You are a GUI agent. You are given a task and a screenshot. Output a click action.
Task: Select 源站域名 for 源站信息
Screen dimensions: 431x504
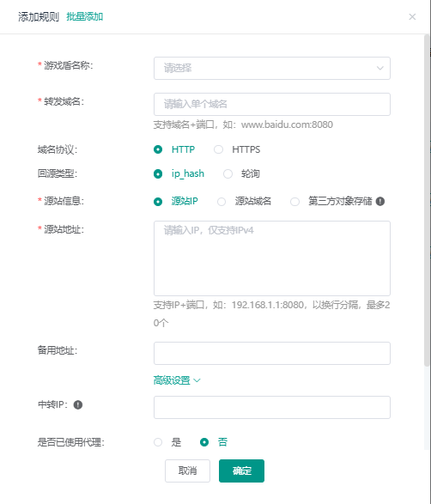pos(222,202)
